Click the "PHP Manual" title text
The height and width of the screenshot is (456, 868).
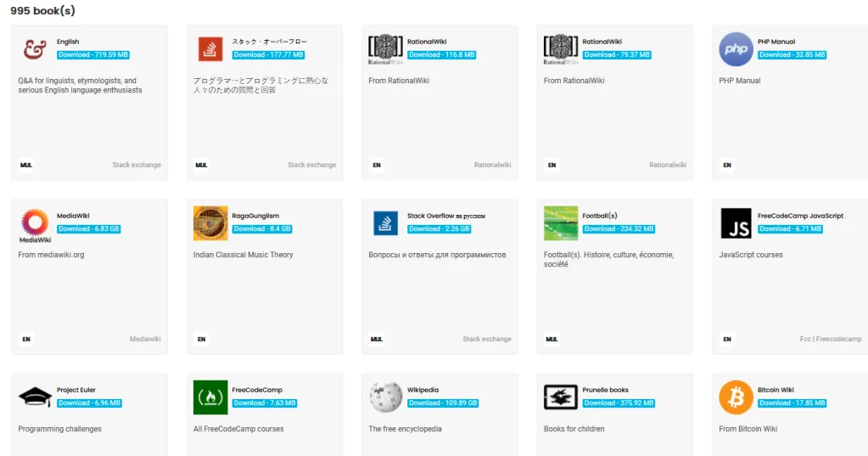(776, 42)
